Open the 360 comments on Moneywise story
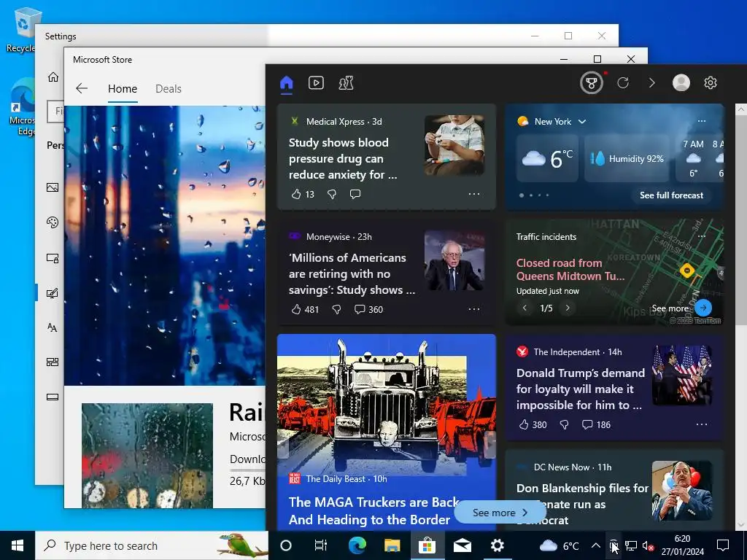The width and height of the screenshot is (747, 560). coord(368,309)
